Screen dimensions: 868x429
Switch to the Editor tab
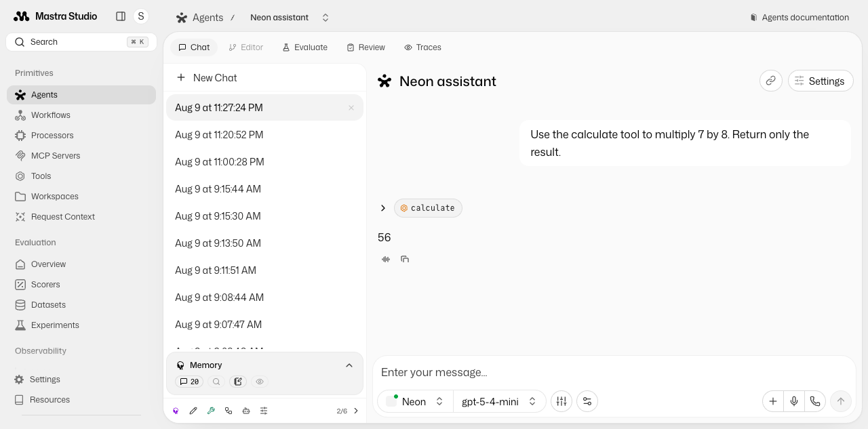point(245,47)
